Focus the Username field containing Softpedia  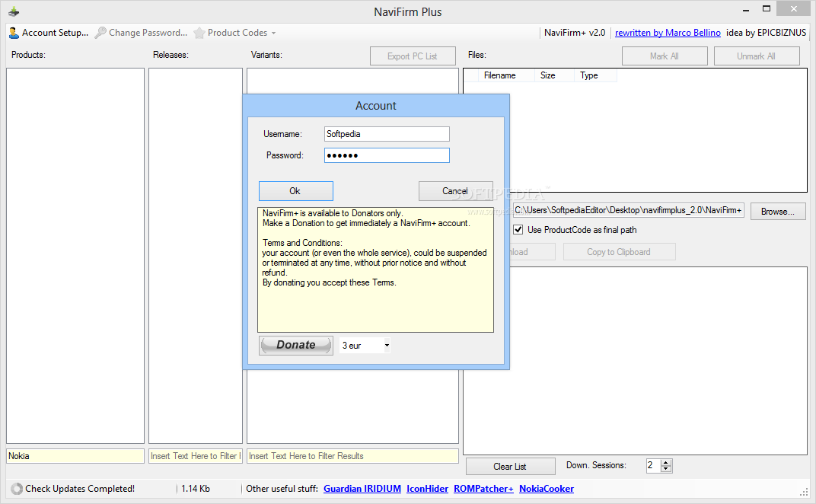pyautogui.click(x=387, y=134)
